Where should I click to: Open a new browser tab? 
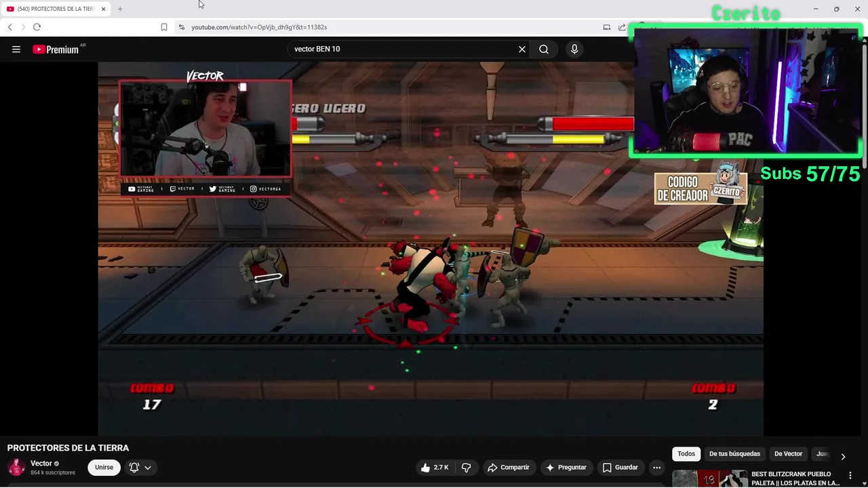pyautogui.click(x=120, y=9)
